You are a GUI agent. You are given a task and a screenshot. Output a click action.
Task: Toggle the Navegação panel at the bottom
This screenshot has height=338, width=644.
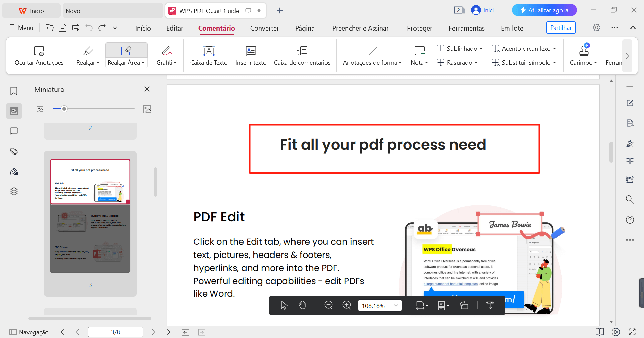(29, 332)
